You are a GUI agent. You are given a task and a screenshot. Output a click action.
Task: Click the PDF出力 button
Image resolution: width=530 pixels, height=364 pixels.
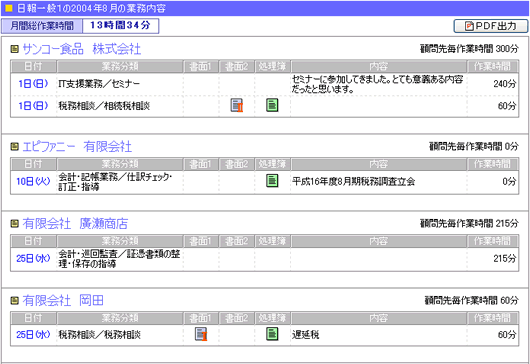(491, 26)
